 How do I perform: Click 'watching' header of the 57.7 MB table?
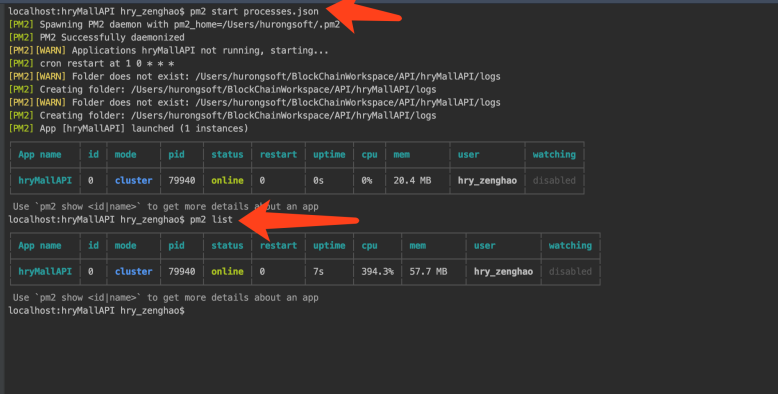570,245
